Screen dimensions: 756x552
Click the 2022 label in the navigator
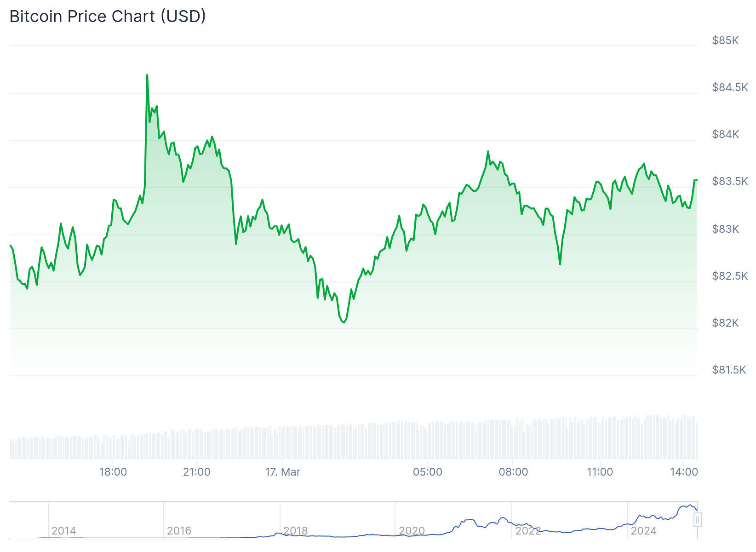[x=528, y=531]
